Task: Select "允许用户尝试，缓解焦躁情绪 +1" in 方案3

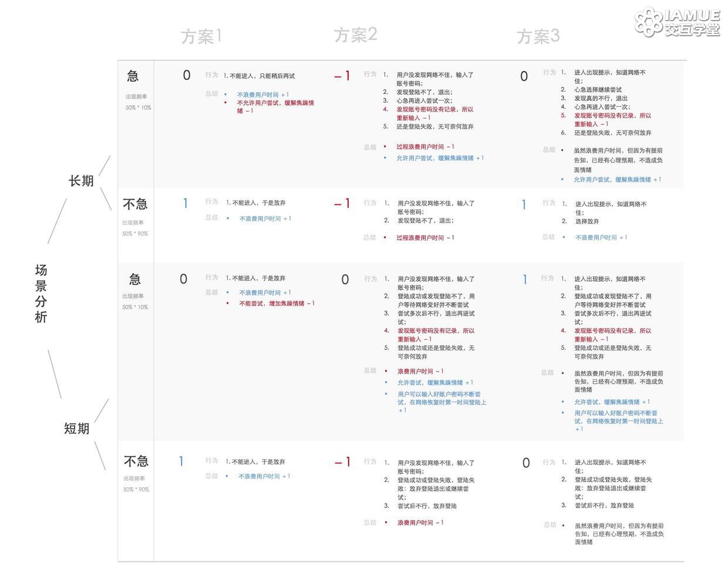Action: [618, 180]
